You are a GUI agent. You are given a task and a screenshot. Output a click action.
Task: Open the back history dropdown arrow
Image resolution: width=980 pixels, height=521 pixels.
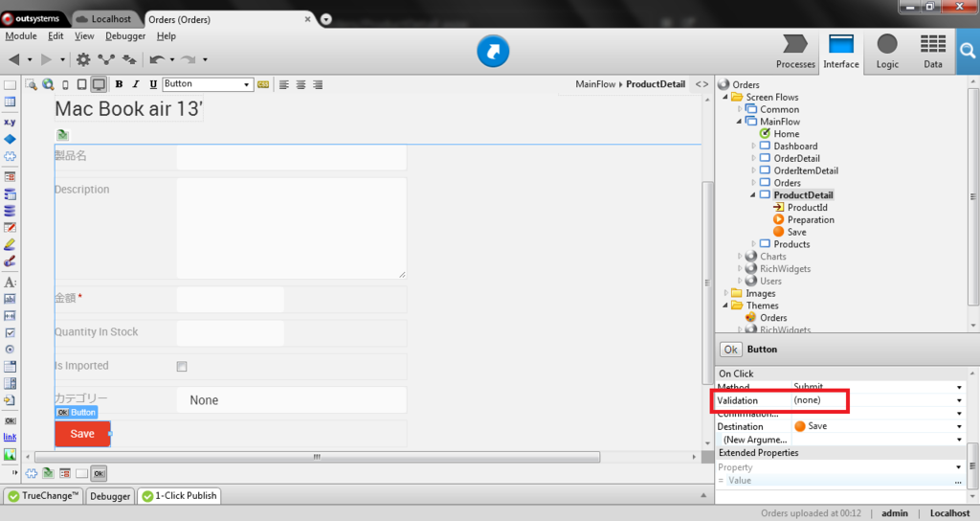tap(30, 60)
